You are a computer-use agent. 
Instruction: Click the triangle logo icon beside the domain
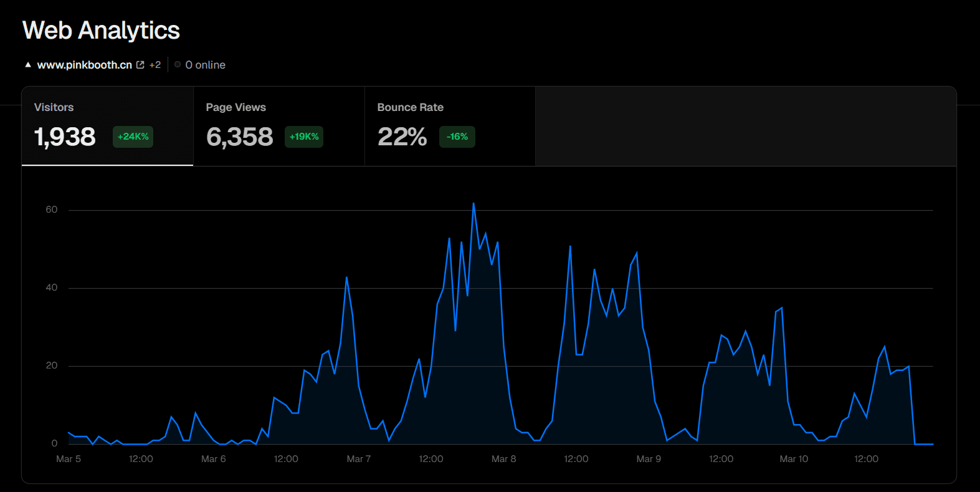[28, 65]
